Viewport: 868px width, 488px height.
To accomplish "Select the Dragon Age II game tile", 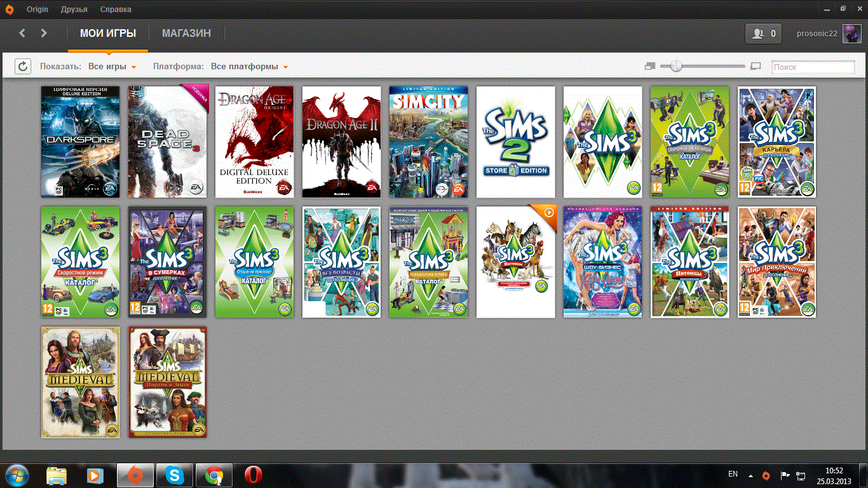I will click(x=341, y=142).
